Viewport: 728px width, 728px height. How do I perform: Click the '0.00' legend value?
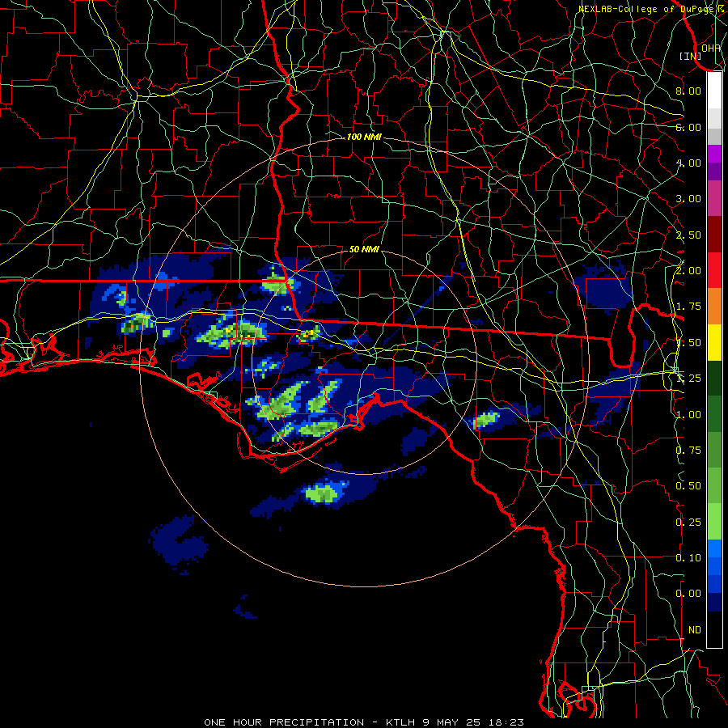tap(688, 594)
